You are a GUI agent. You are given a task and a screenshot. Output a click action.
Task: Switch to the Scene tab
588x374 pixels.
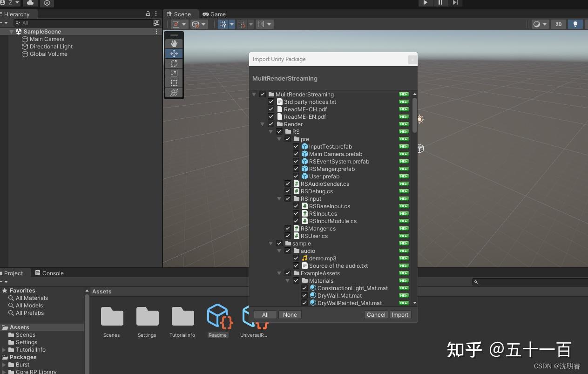(179, 14)
